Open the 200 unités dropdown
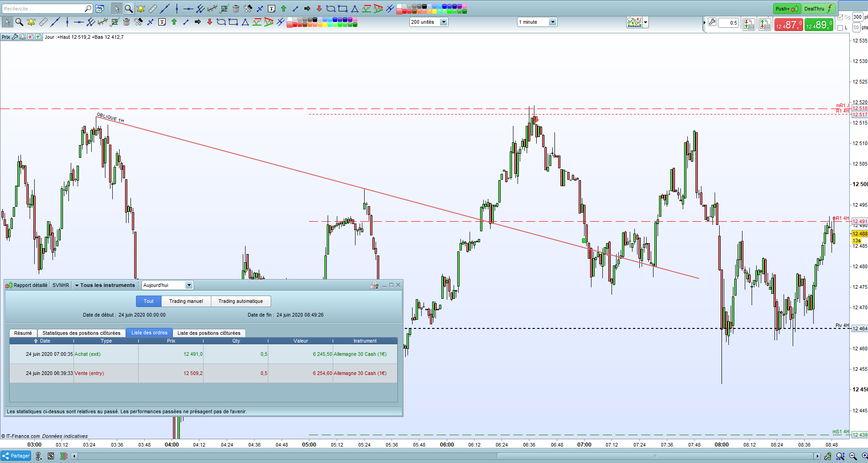The width and height of the screenshot is (868, 463). [429, 22]
